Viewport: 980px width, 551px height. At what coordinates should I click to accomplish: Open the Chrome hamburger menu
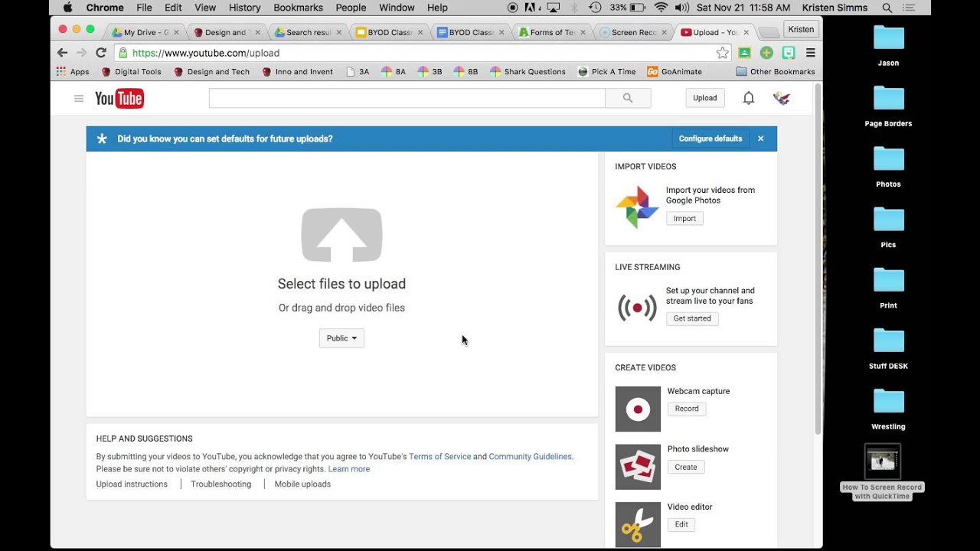click(x=810, y=53)
